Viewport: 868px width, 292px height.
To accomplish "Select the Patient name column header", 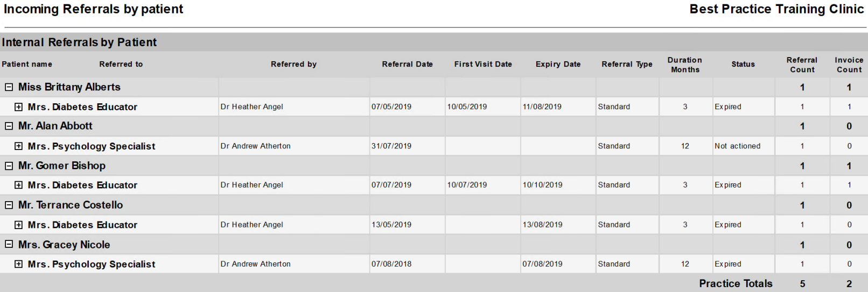I will [x=27, y=64].
